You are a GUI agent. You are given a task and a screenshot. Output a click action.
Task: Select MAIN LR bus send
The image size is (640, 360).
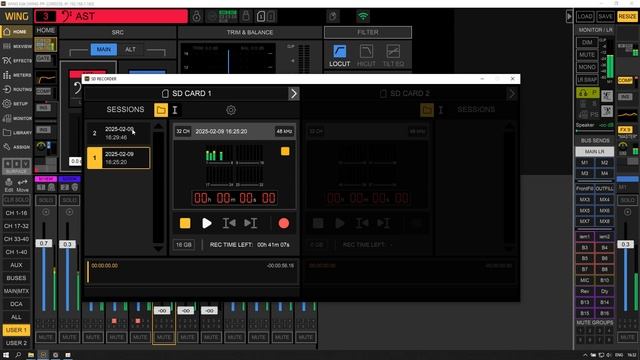tap(595, 151)
